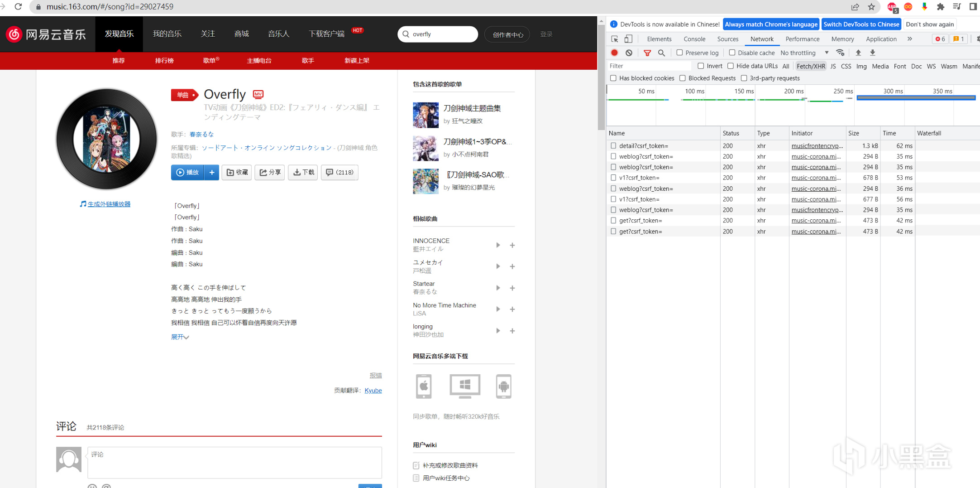Toggle the network filter funnel icon
The image size is (980, 488).
click(647, 53)
